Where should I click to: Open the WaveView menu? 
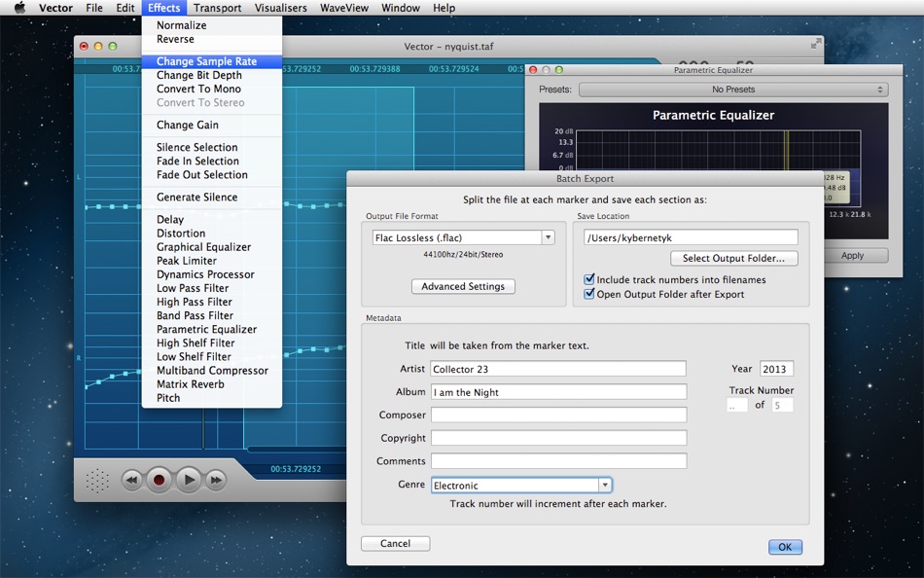[x=344, y=8]
